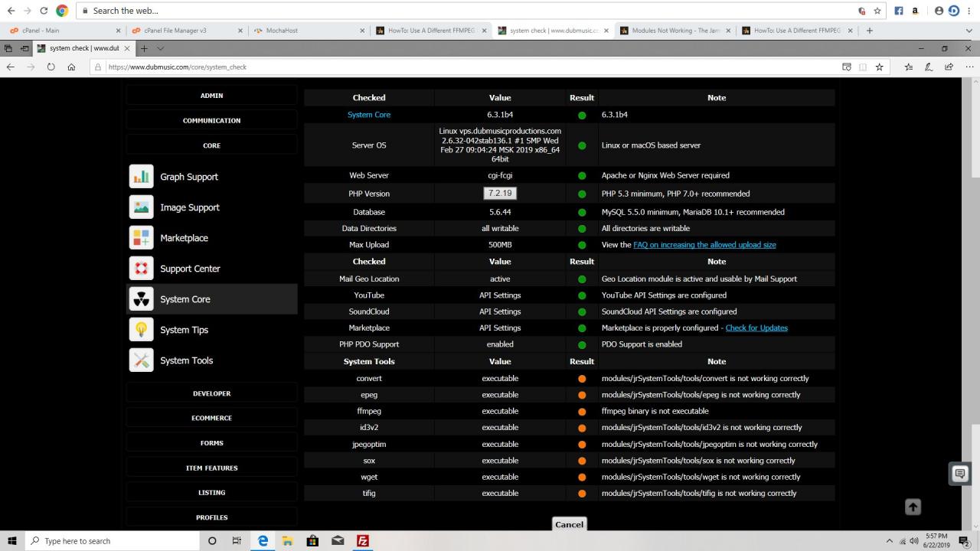Expand the ADMIN category section
The height and width of the screenshot is (551, 980).
click(x=212, y=96)
